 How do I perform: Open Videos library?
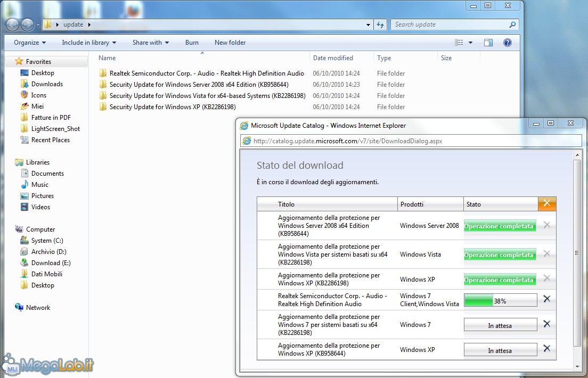coord(40,207)
